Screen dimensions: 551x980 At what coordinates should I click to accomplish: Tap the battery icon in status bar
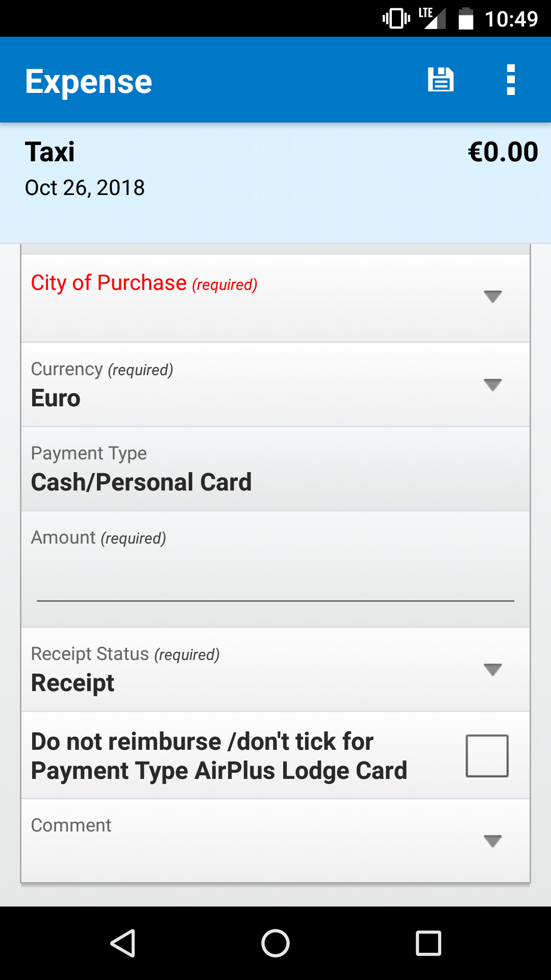click(465, 19)
